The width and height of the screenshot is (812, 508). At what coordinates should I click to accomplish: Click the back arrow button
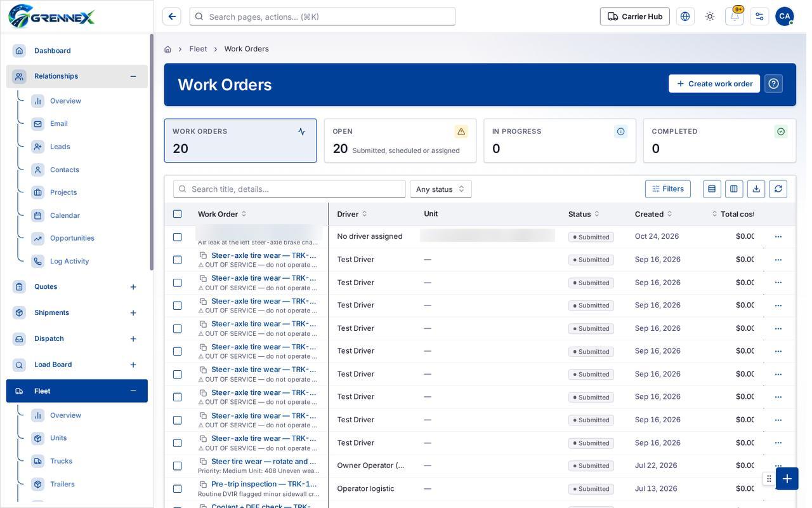(172, 17)
